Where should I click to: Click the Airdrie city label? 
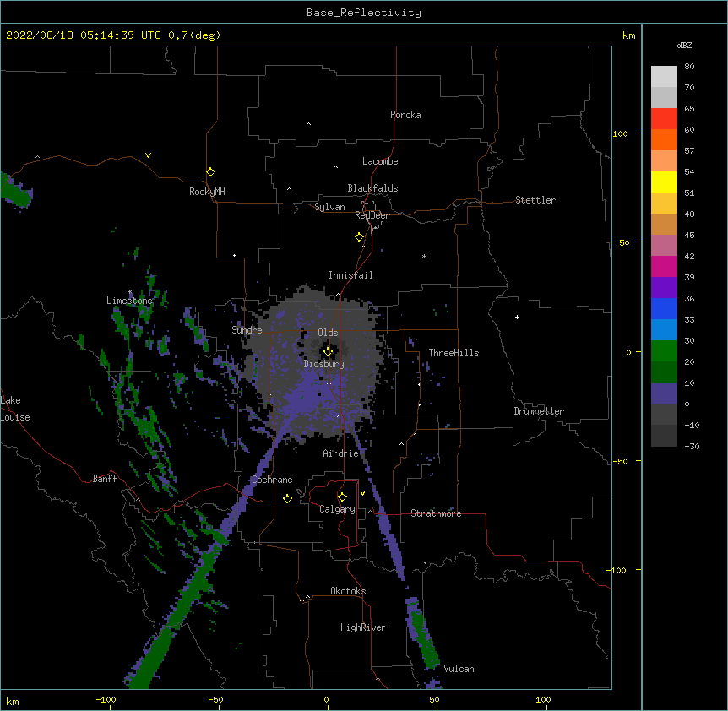point(341,453)
